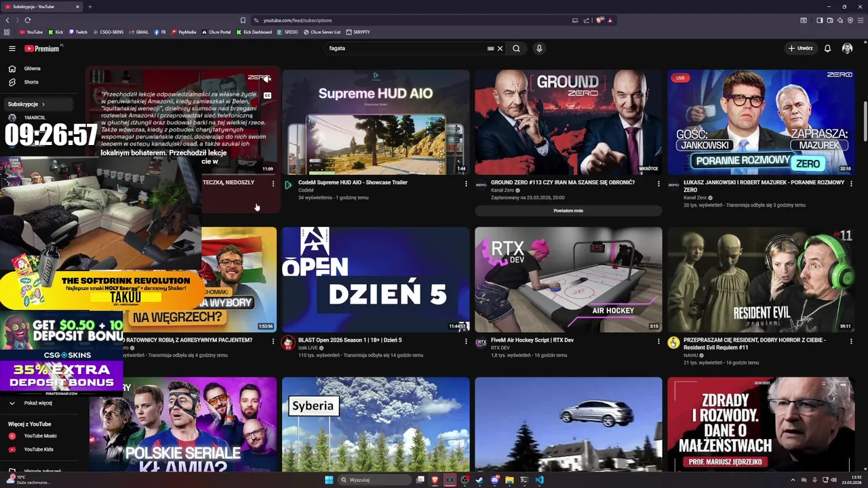
Task: Open Ground Zero #113 video thumbnail
Action: click(x=568, y=122)
